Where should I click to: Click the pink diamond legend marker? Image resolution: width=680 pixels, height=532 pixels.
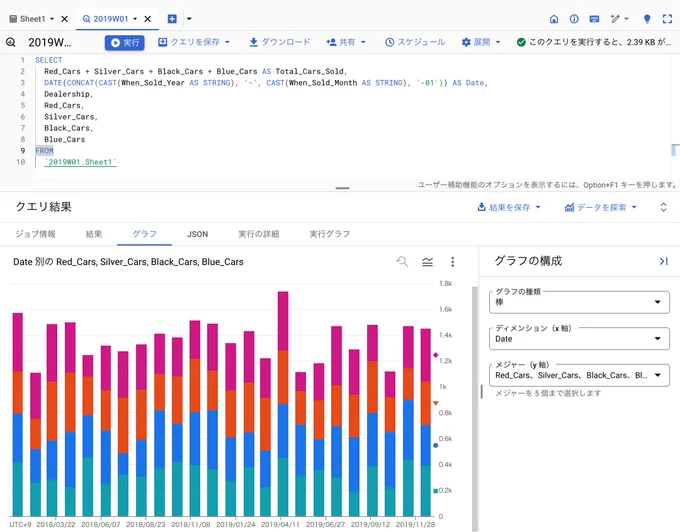point(435,355)
